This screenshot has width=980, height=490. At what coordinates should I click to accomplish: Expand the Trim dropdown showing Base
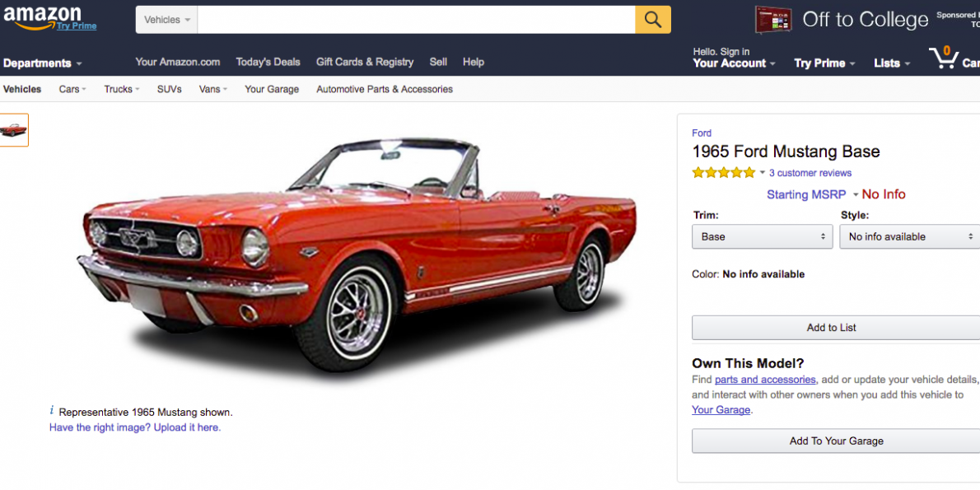click(762, 236)
